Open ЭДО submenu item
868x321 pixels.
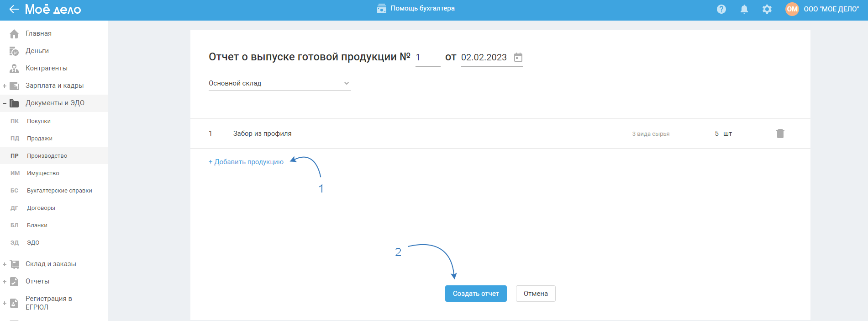(33, 243)
